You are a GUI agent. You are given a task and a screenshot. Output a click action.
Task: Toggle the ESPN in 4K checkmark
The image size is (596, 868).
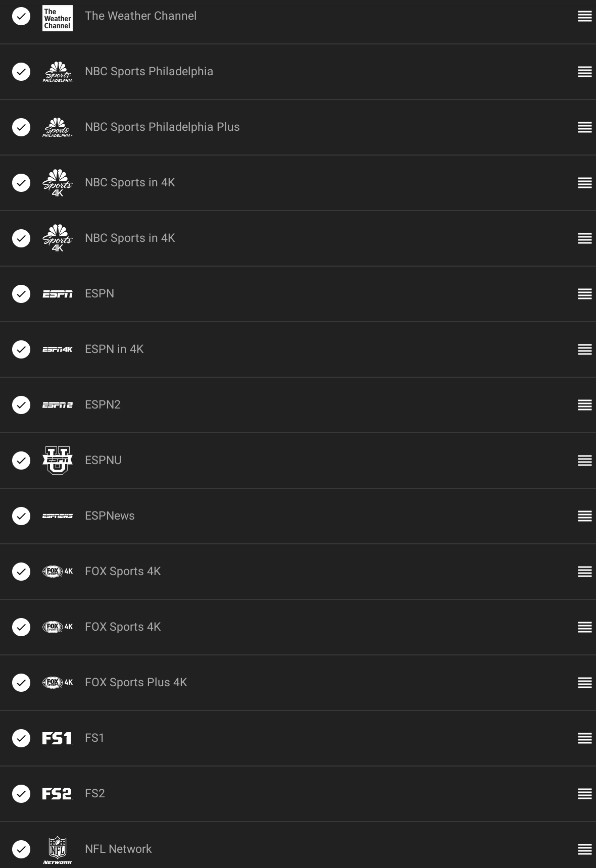(21, 349)
